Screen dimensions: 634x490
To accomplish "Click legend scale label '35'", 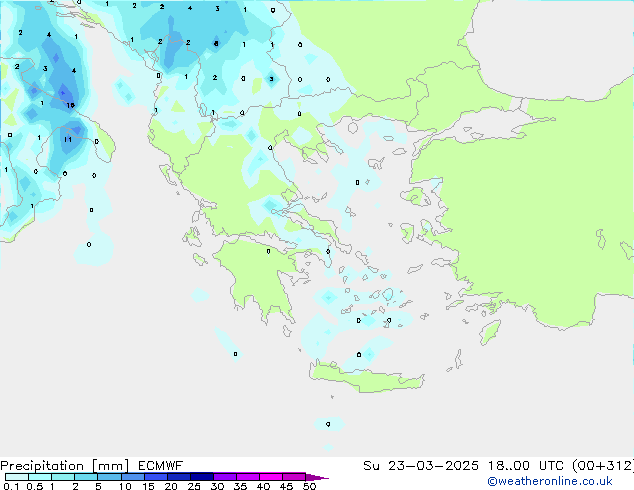I will pyautogui.click(x=240, y=486).
